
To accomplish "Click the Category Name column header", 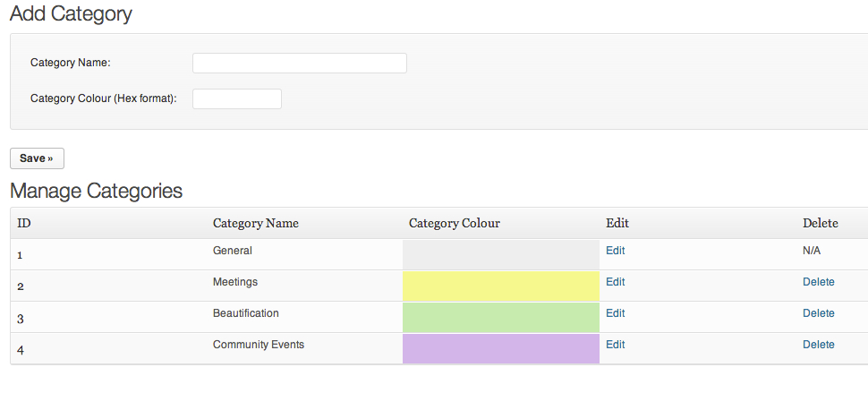I will [x=256, y=223].
